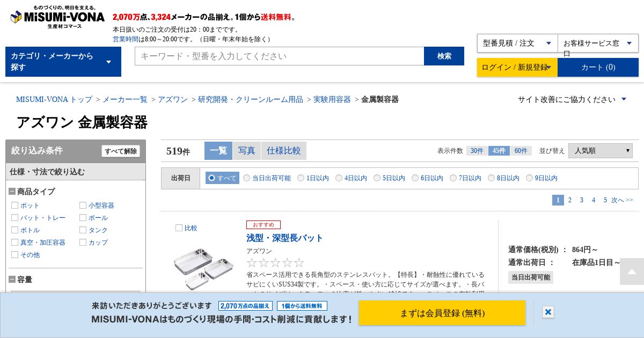Click the MiSUMi-VONA logo

pos(57,17)
